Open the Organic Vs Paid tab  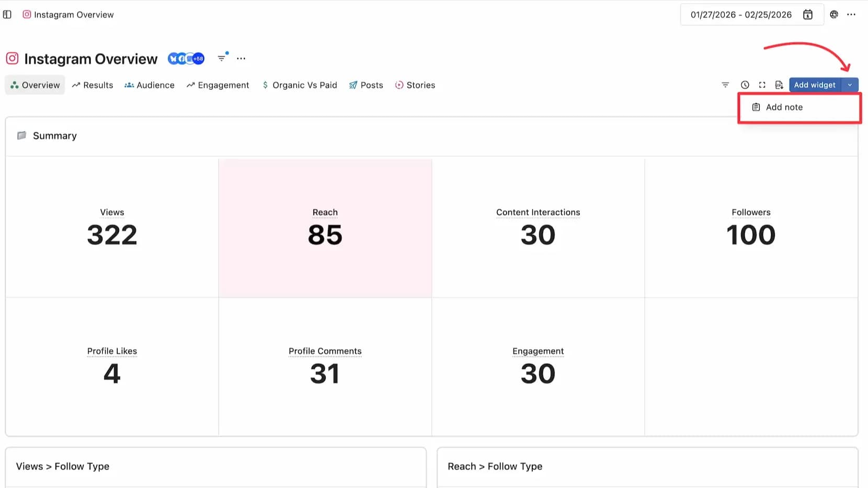pyautogui.click(x=300, y=85)
